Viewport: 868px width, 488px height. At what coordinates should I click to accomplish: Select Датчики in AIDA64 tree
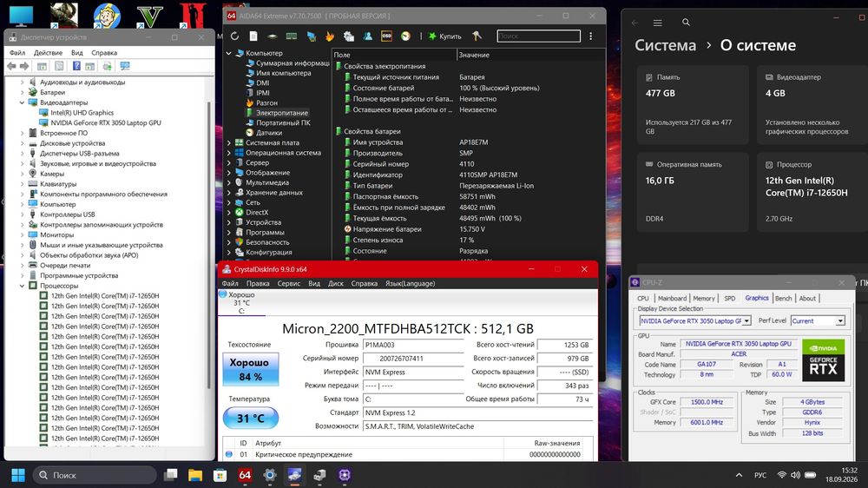(269, 133)
